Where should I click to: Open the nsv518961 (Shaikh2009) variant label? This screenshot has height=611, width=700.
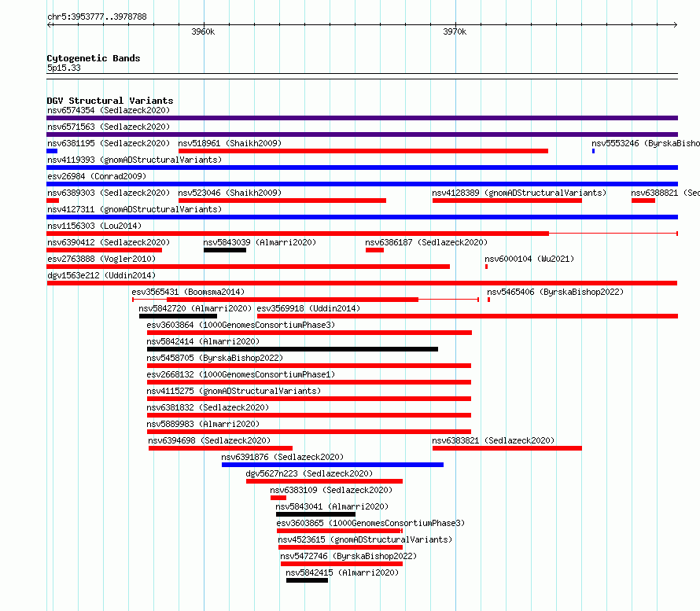click(230, 143)
